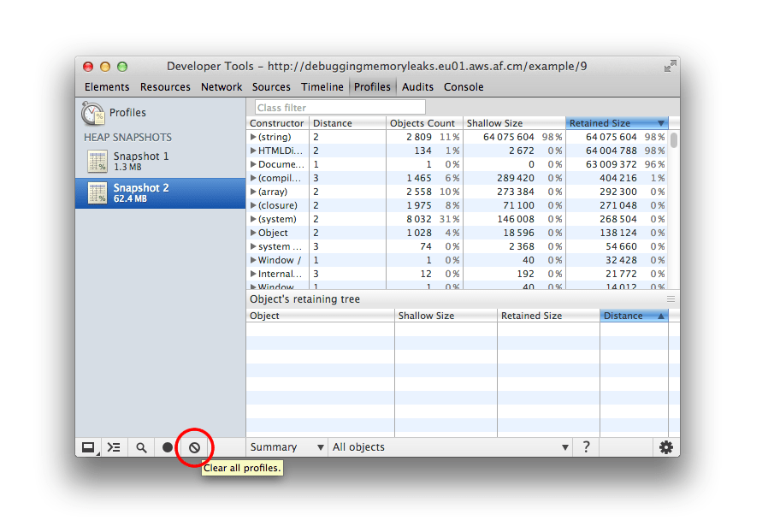The height and width of the screenshot is (532, 774).
Task: Select the magnifier inspect icon
Action: (x=140, y=446)
